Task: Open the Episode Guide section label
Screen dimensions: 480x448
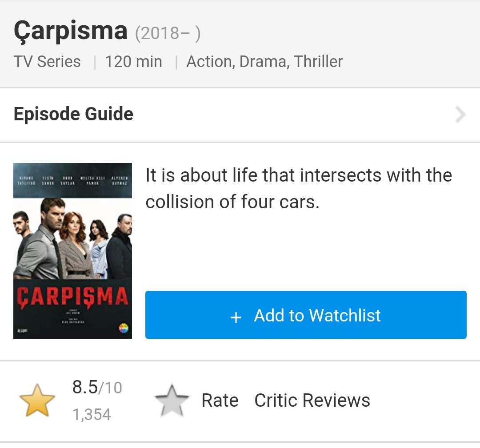Action: click(x=74, y=114)
